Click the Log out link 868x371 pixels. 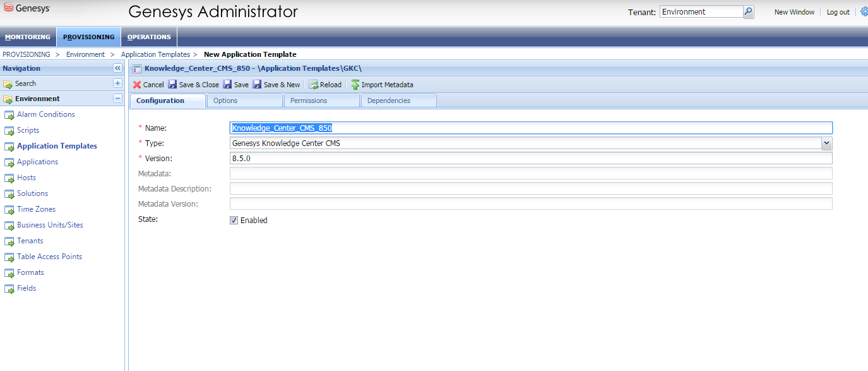click(838, 12)
